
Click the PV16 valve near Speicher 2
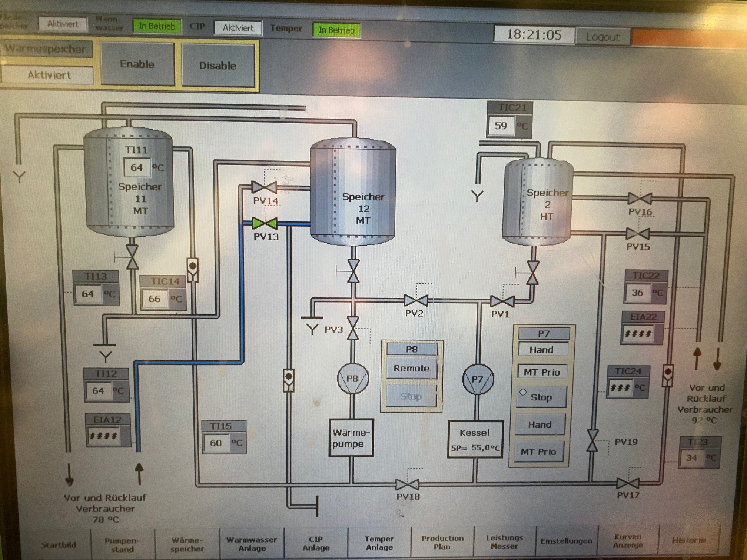point(640,199)
